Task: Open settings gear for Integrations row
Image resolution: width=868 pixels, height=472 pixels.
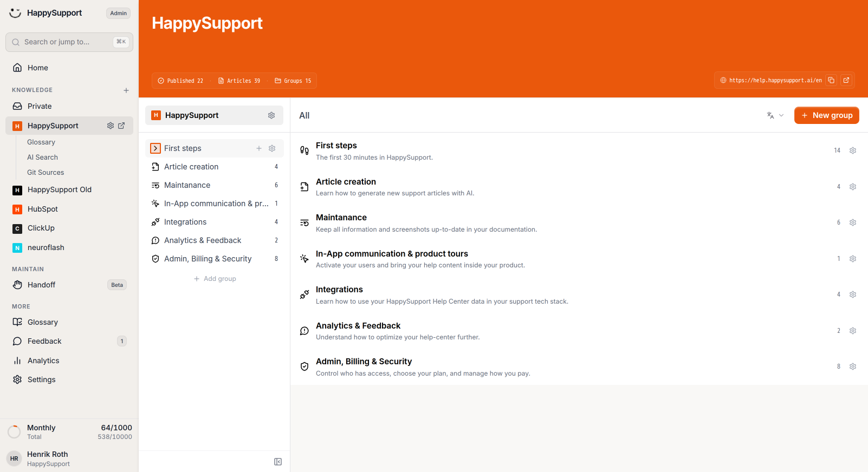Action: pos(853,294)
